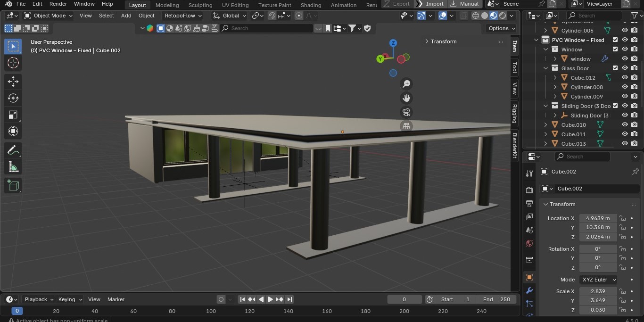This screenshot has width=644, height=322.
Task: Click the Scale Z value field
Action: click(x=598, y=310)
